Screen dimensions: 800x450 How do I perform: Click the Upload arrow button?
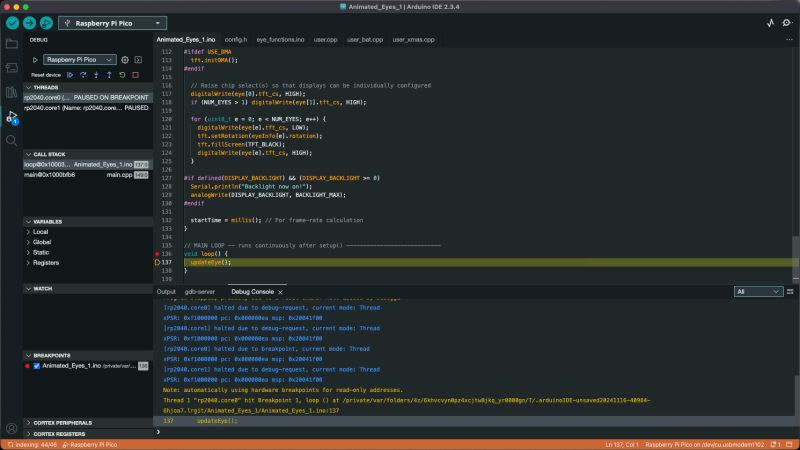click(29, 23)
